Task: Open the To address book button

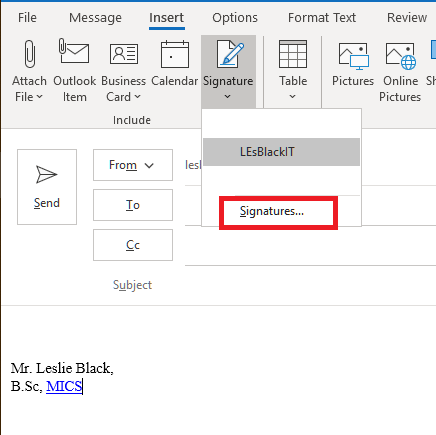Action: (133, 205)
